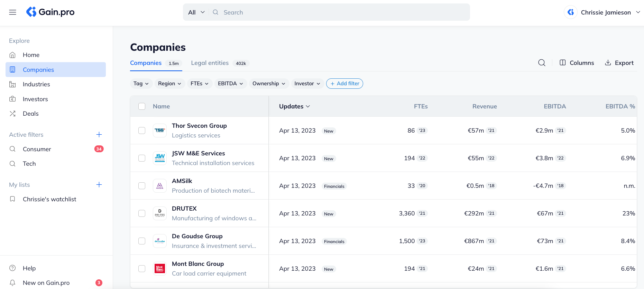Open the EBITDA filter dropdown
644x289 pixels.
point(230,84)
